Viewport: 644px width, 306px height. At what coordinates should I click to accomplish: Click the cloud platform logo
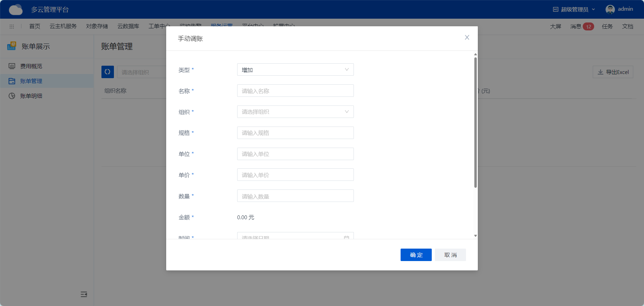pos(16,9)
